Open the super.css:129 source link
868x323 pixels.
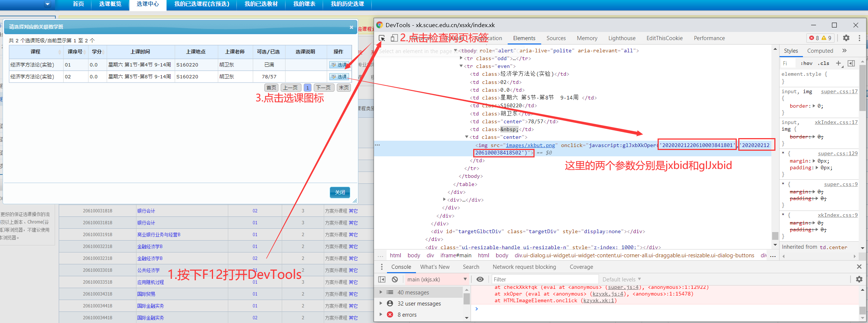pyautogui.click(x=838, y=153)
